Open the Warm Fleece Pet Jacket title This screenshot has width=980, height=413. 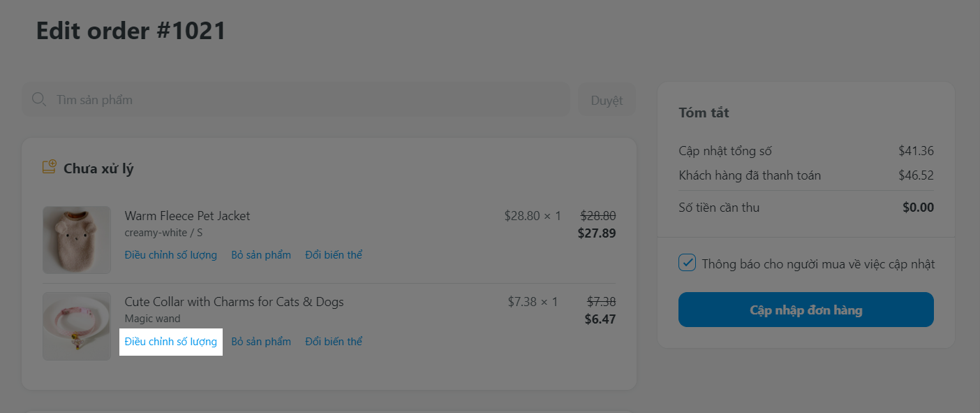click(187, 216)
